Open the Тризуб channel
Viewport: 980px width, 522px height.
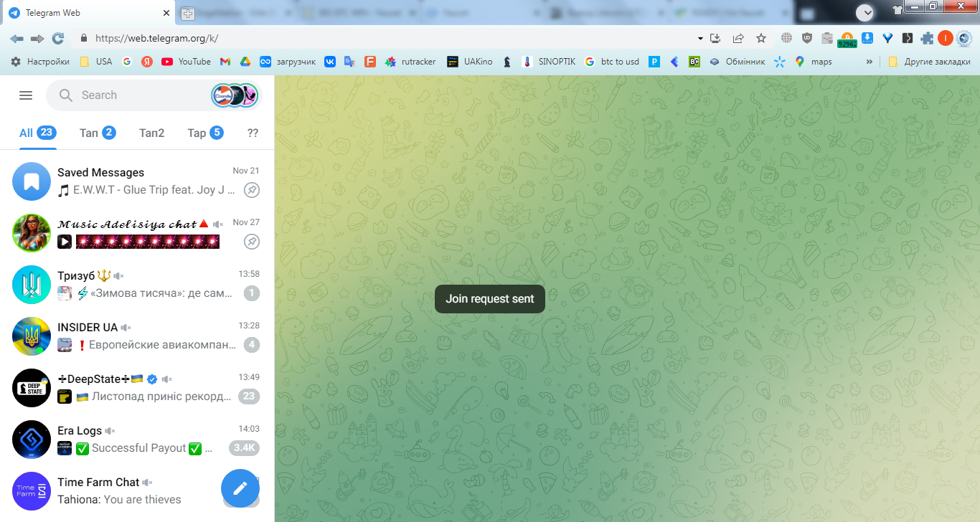point(137,285)
